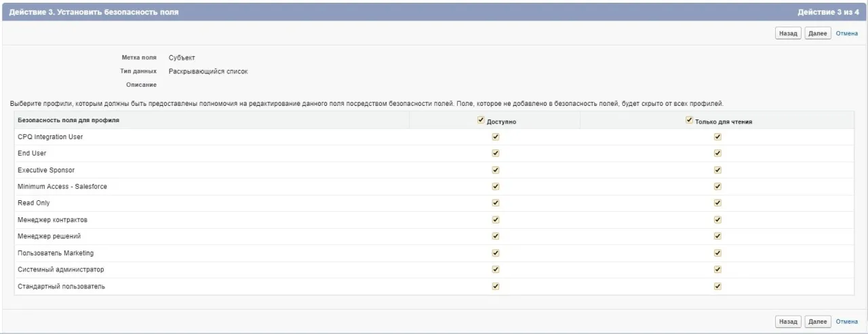
Task: Toggle read-only for Менеджер решений
Action: click(717, 236)
